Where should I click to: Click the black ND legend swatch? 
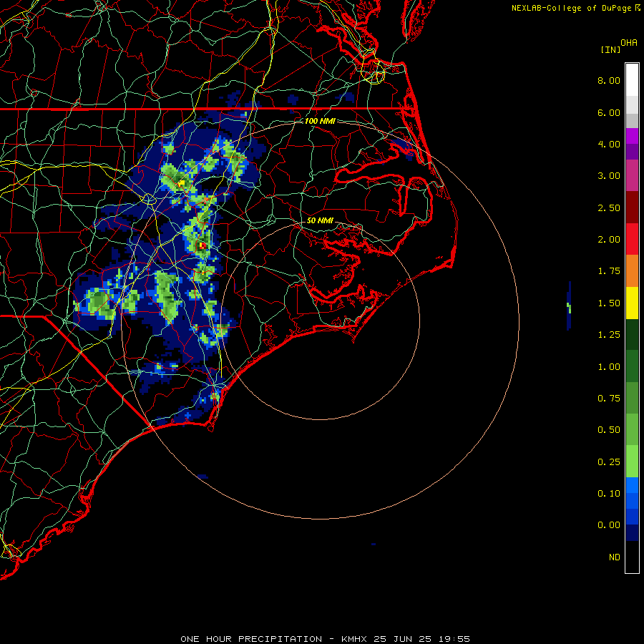click(632, 557)
